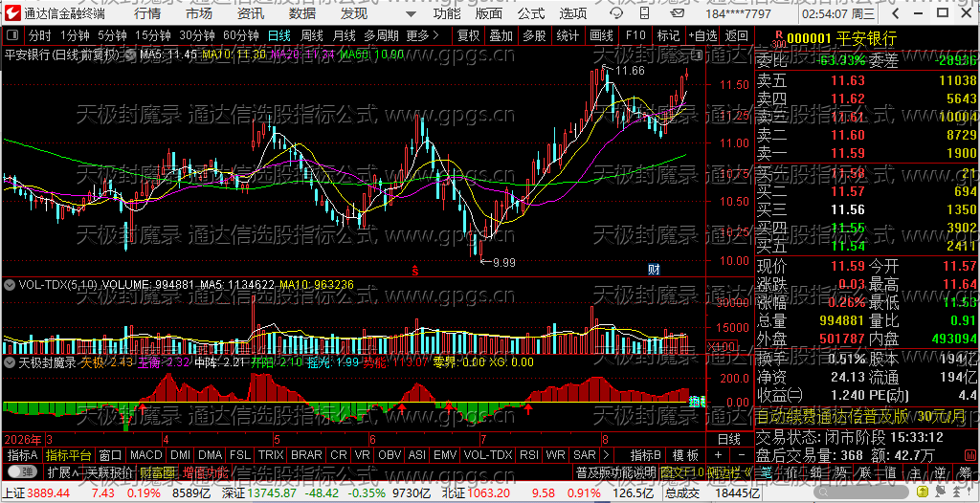Click the small square icon at chart top-right corner
The height and width of the screenshot is (503, 980).
[697, 55]
